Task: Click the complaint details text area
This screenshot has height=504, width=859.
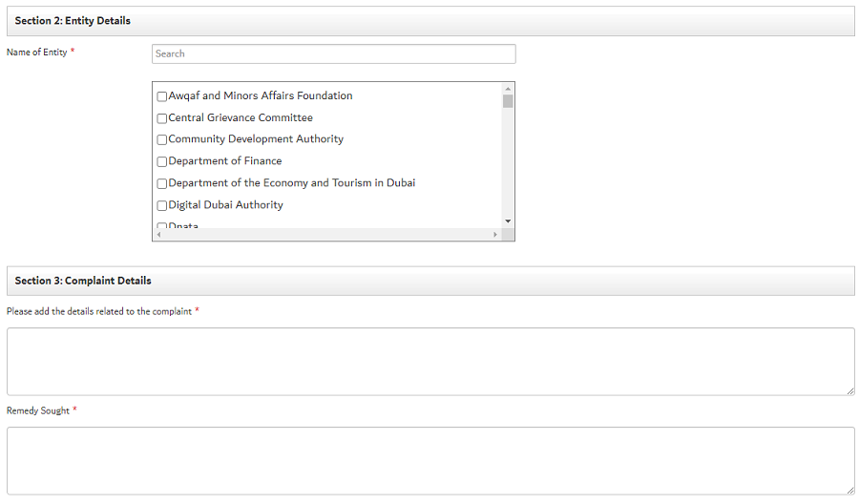Action: click(429, 361)
